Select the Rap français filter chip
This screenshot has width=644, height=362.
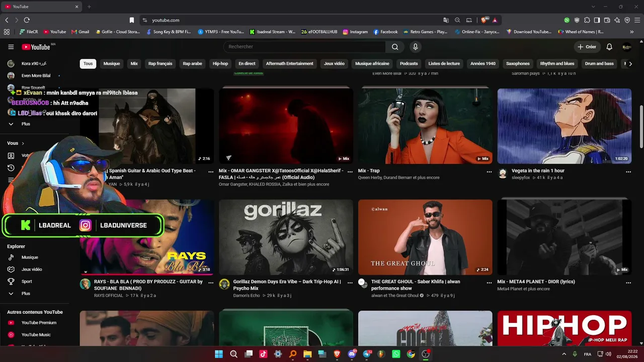click(x=160, y=64)
